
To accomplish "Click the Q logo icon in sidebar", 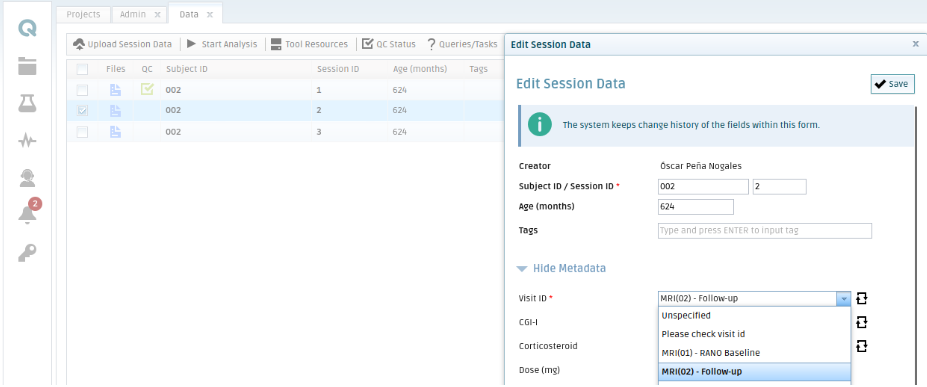I will click(x=27, y=28).
